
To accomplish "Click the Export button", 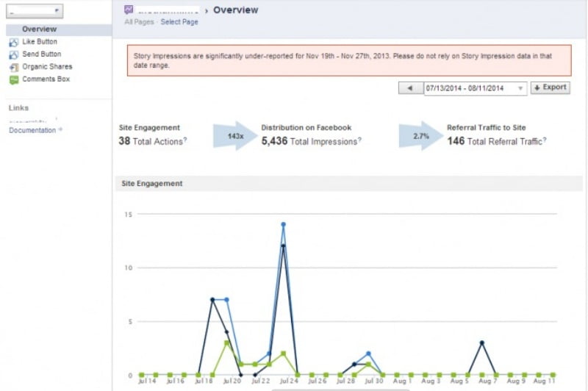I will (550, 87).
